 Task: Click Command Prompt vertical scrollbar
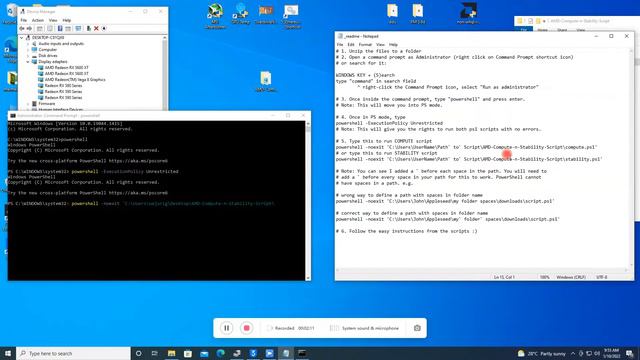coord(308,200)
